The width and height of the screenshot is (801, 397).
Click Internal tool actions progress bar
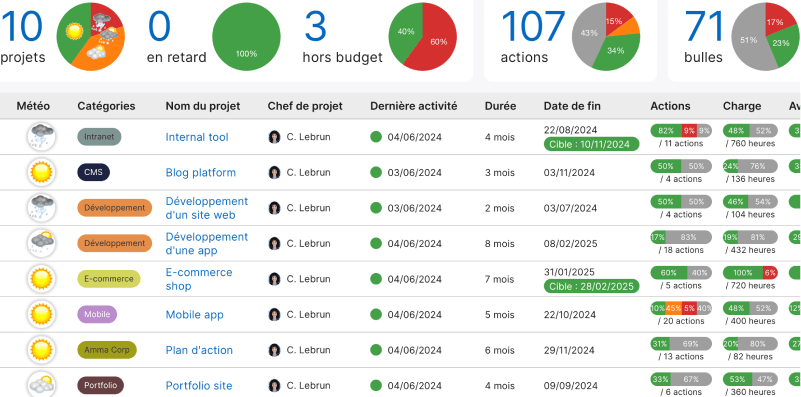681,130
